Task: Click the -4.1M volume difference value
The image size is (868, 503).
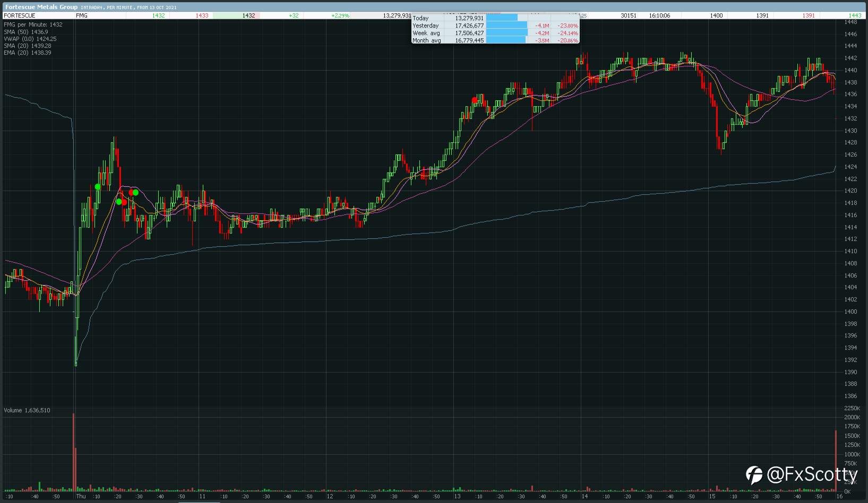Action: tap(542, 25)
